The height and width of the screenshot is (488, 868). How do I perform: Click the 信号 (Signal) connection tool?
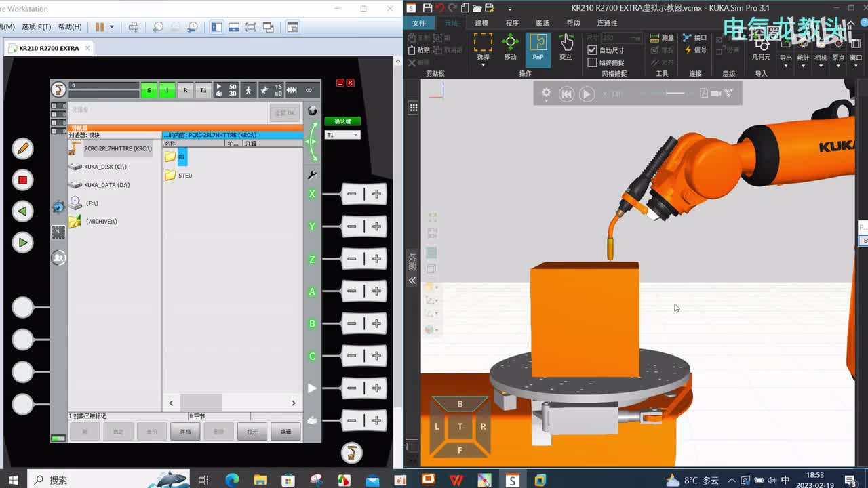(x=695, y=49)
